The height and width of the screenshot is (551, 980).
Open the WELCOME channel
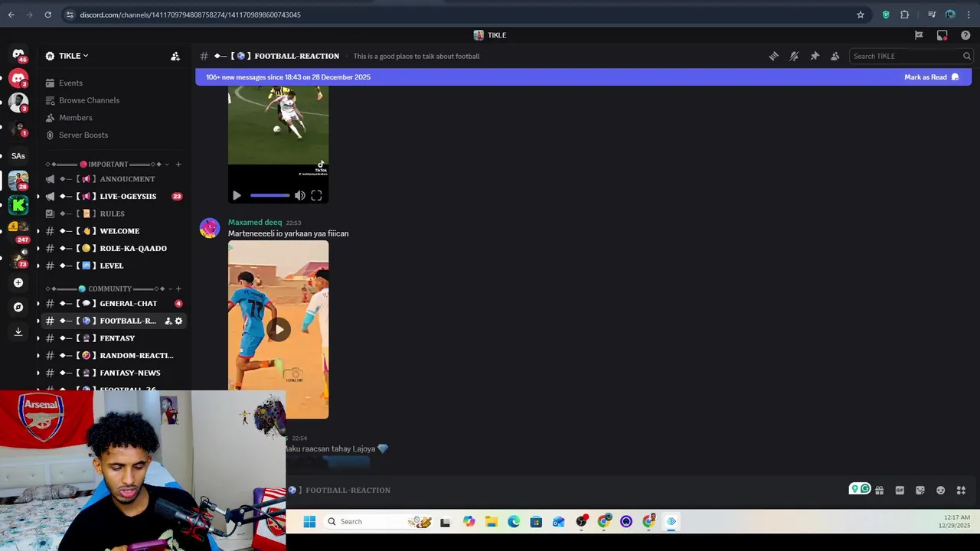pos(113,231)
